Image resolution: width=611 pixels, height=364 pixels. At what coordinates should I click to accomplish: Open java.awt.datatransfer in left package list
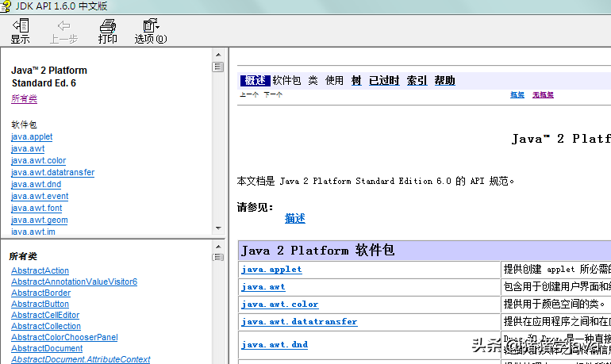(x=53, y=172)
